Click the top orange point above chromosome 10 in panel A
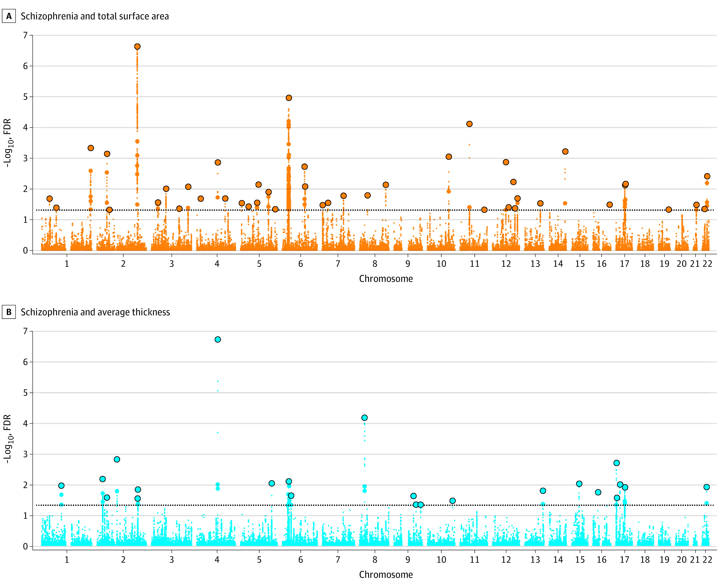The height and width of the screenshot is (588, 719). point(448,156)
